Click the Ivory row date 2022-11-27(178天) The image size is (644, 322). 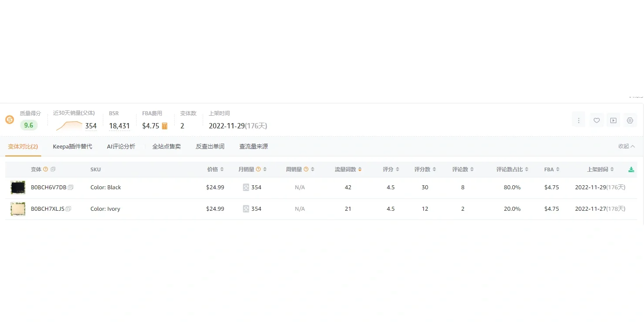600,209
